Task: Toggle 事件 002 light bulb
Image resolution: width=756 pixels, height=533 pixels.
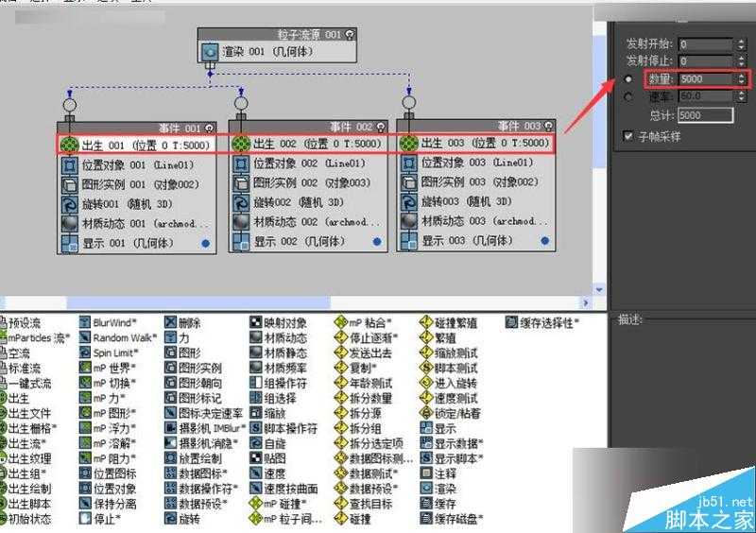Action: pyautogui.click(x=381, y=127)
